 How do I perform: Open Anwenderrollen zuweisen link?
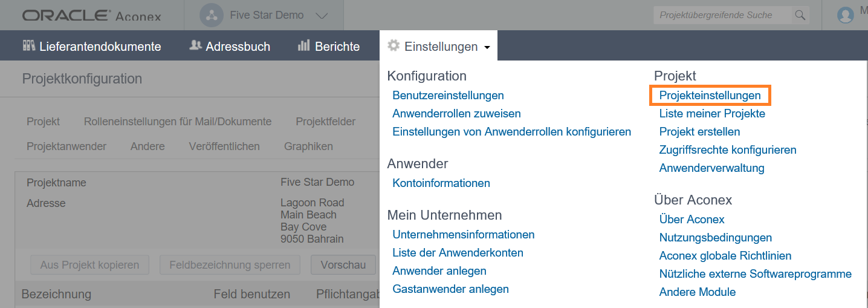456,113
